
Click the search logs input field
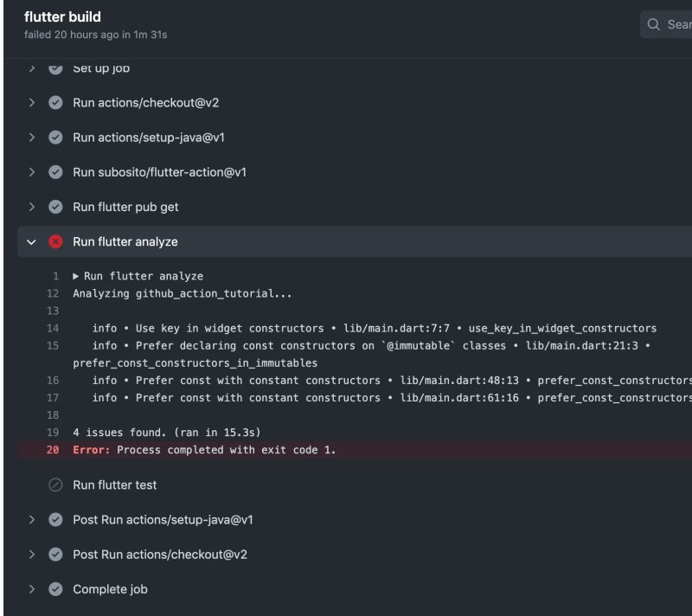pyautogui.click(x=666, y=24)
